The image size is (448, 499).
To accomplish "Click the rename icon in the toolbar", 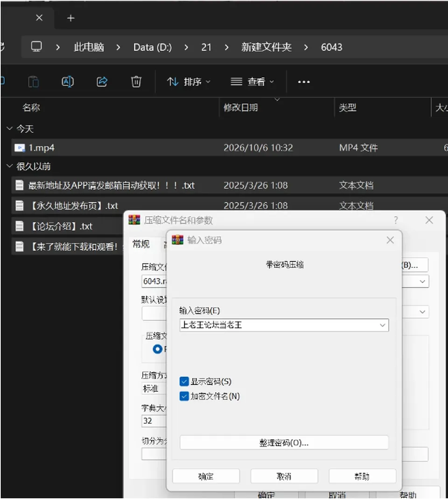I will click(x=68, y=82).
